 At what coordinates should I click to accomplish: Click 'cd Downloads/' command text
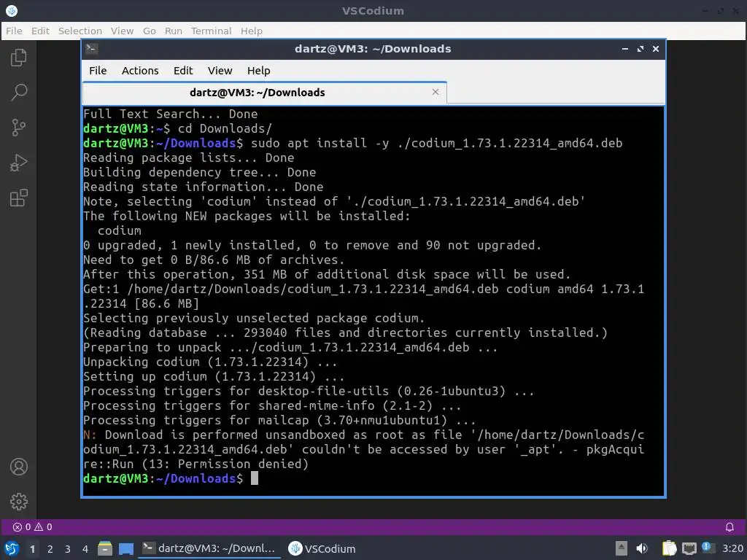point(225,128)
